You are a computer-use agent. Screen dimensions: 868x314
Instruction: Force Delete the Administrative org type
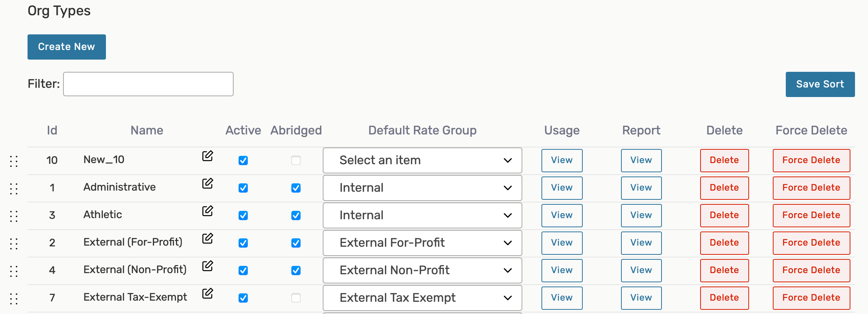tap(811, 188)
